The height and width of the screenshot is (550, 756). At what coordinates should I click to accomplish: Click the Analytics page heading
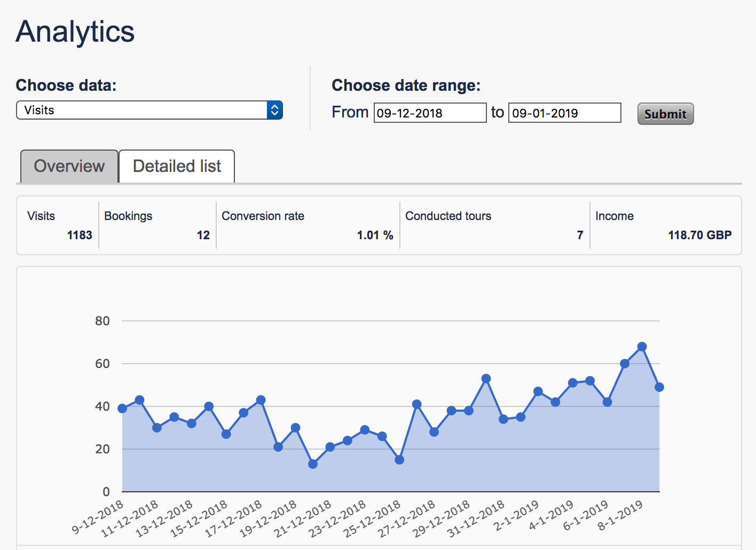[x=75, y=32]
